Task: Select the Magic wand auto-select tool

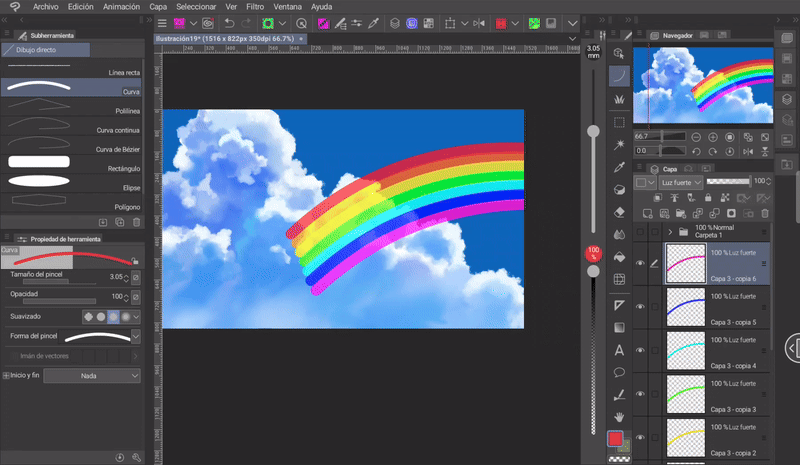Action: tap(619, 144)
